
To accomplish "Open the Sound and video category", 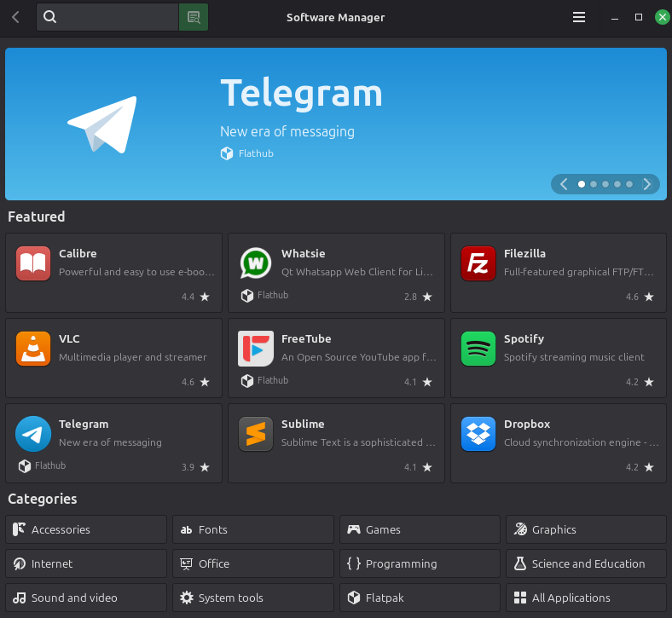I will 85,598.
